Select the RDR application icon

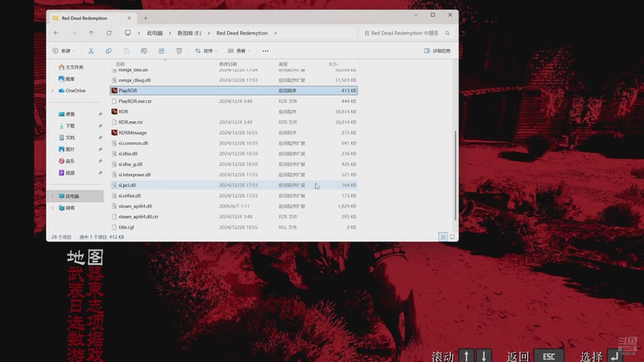[x=114, y=112]
